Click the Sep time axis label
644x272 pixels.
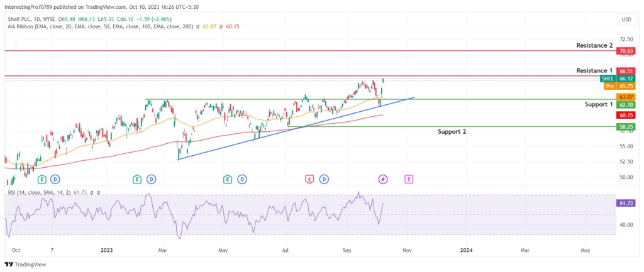(x=347, y=249)
